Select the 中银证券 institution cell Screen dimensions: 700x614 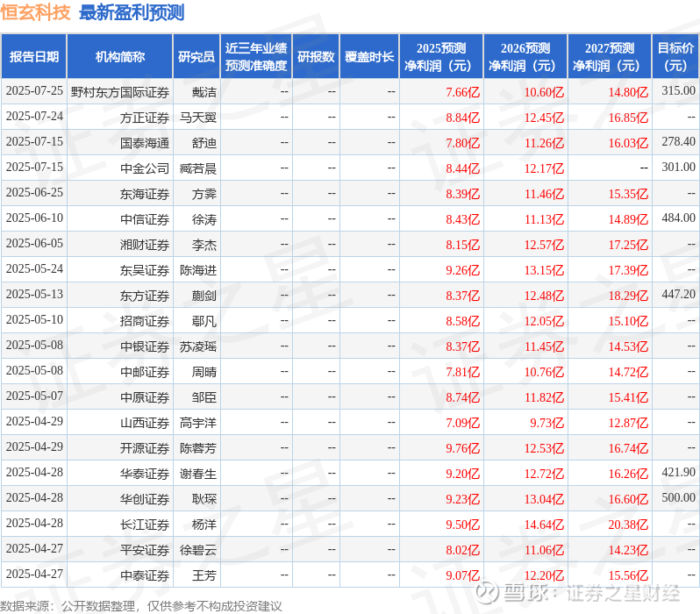(119, 346)
